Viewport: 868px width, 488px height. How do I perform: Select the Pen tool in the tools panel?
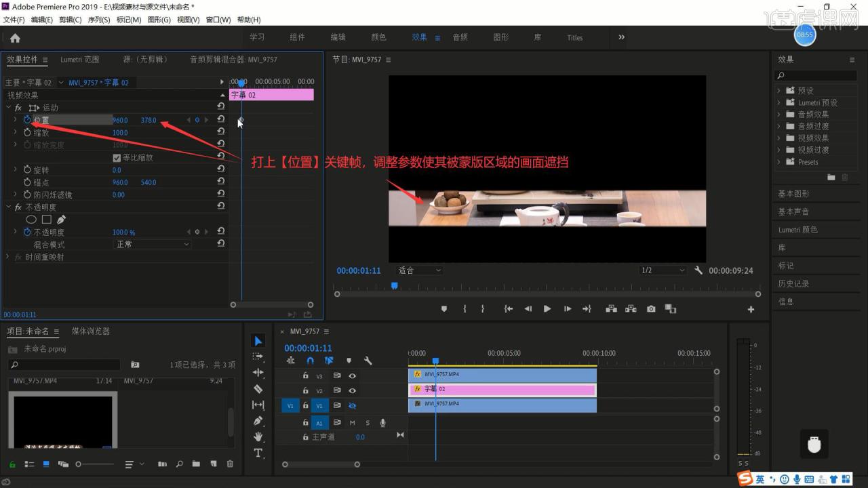258,421
